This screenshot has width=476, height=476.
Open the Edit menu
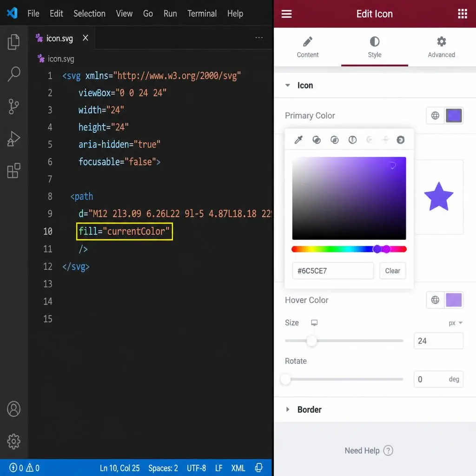56,13
